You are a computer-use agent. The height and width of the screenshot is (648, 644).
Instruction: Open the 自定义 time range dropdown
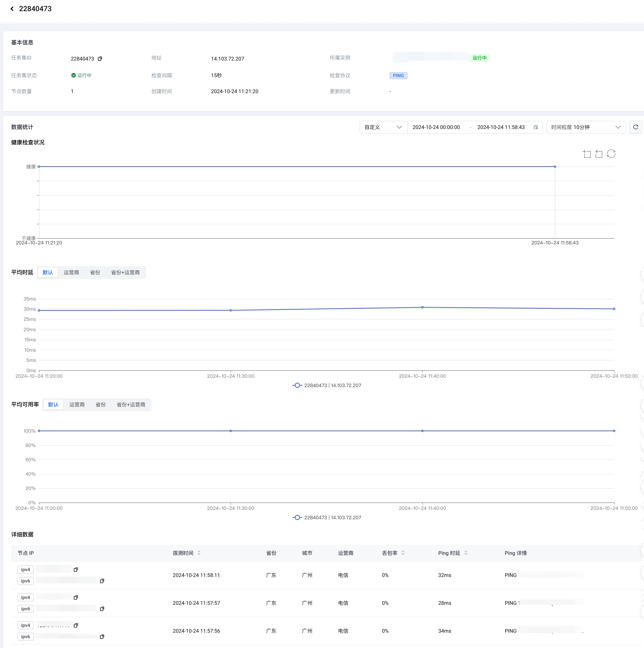tap(383, 127)
